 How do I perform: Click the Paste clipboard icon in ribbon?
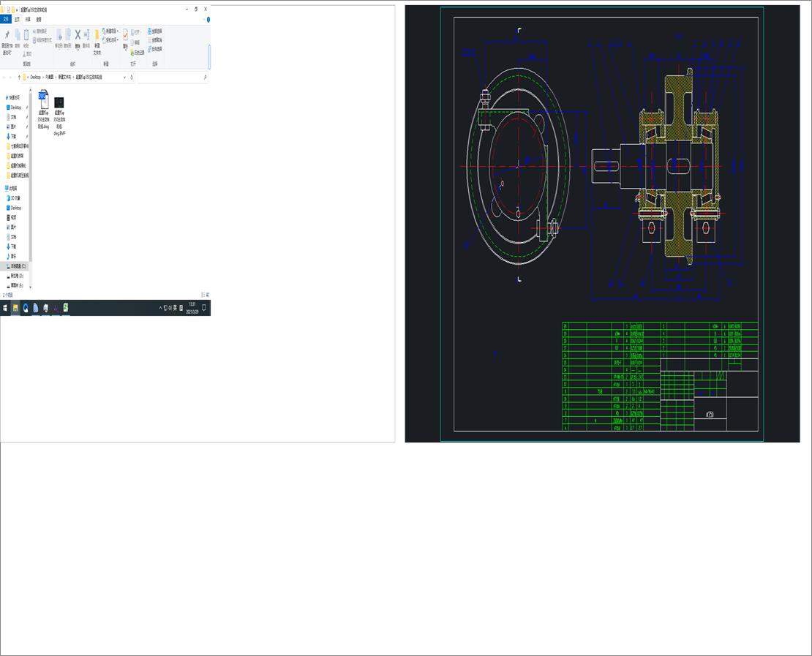point(26,34)
